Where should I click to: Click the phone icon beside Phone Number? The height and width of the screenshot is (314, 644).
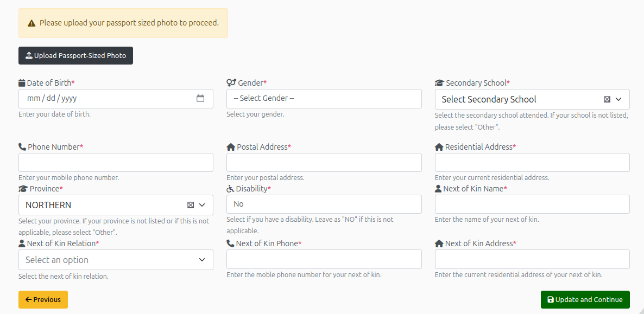22,147
